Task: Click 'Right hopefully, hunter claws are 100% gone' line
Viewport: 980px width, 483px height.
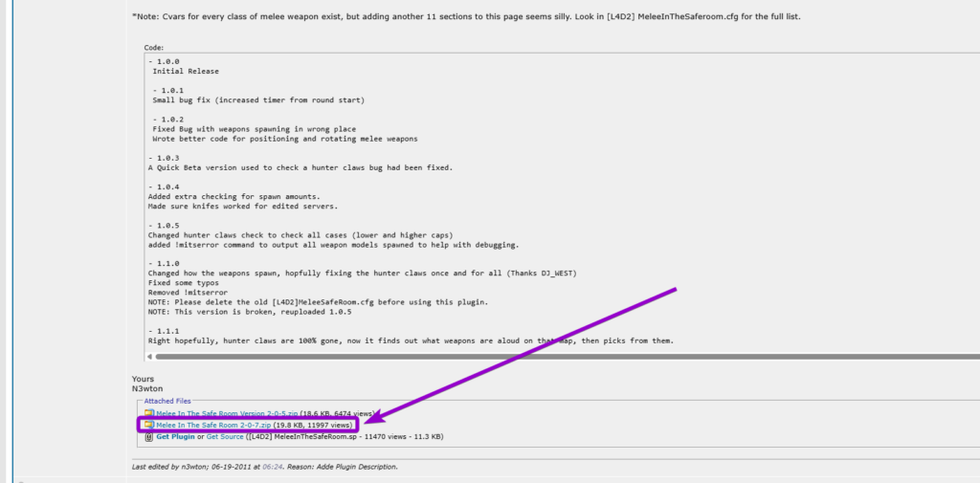Action: (411, 340)
